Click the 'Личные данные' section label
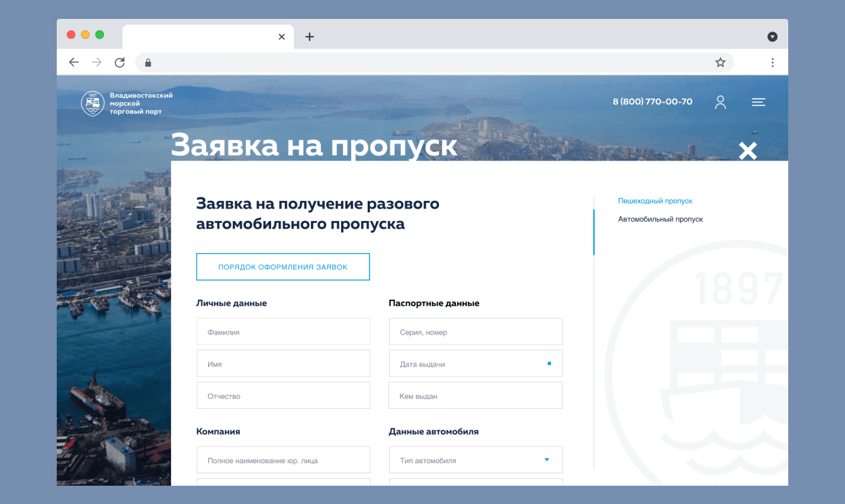 coord(231,303)
